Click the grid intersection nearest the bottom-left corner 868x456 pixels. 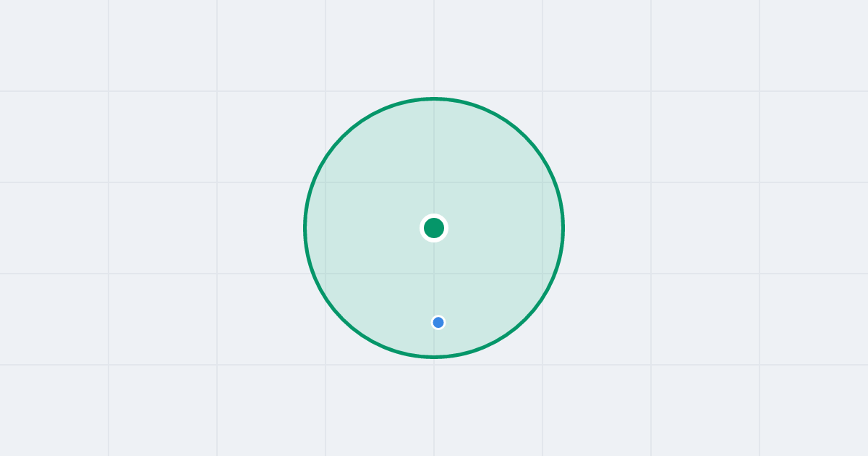pyautogui.click(x=109, y=365)
